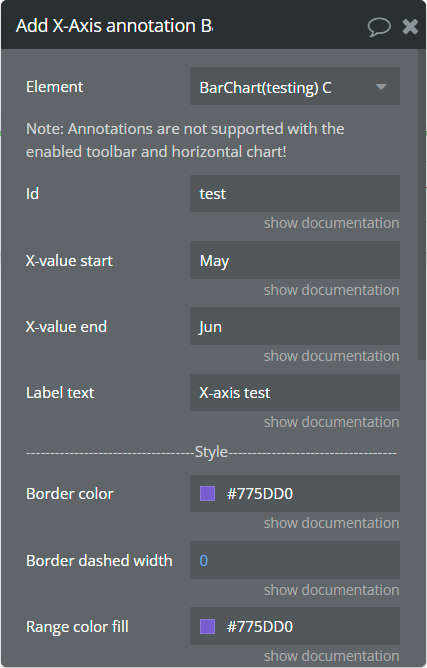Show documentation for the Id field
This screenshot has width=427, height=668.
tap(332, 223)
